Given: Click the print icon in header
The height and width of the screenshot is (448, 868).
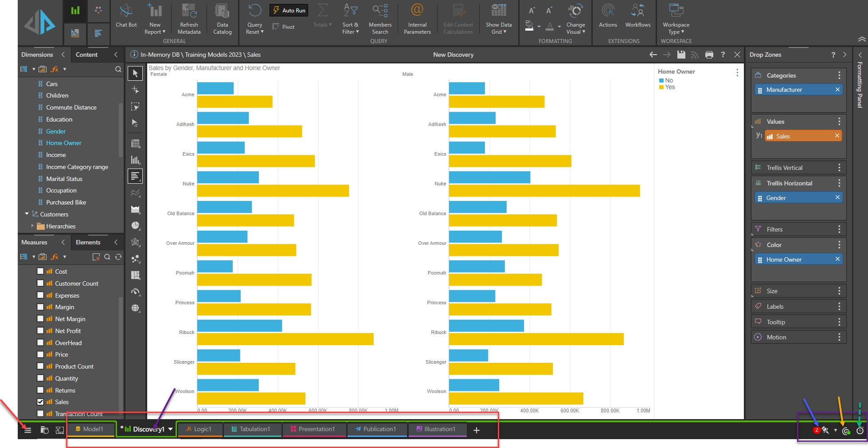Looking at the screenshot, I should point(709,55).
